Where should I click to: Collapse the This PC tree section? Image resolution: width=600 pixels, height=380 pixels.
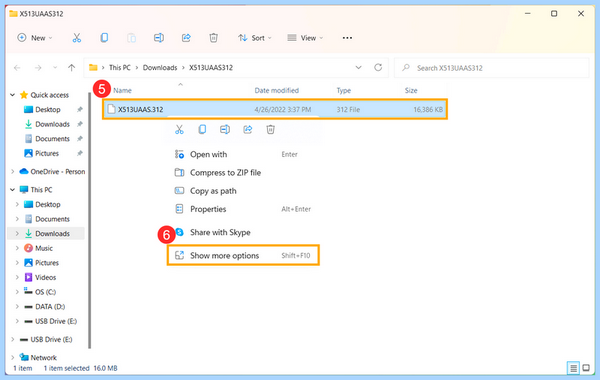coord(12,189)
